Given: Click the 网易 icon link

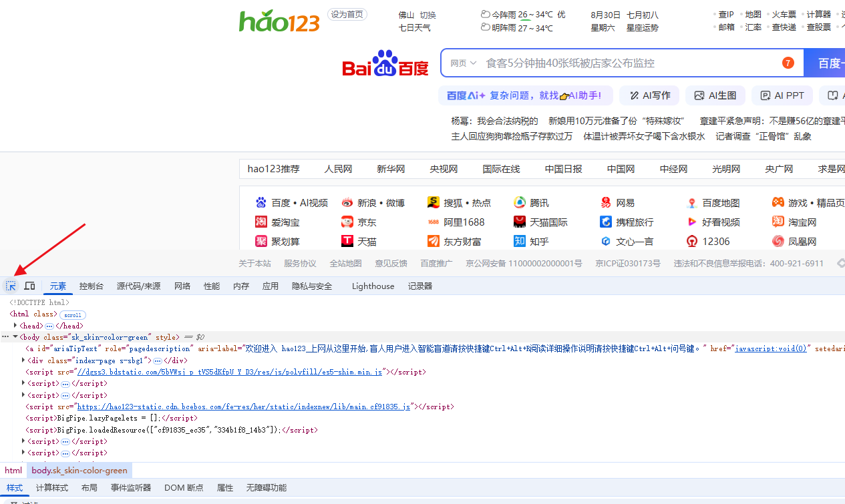Looking at the screenshot, I should [x=606, y=203].
